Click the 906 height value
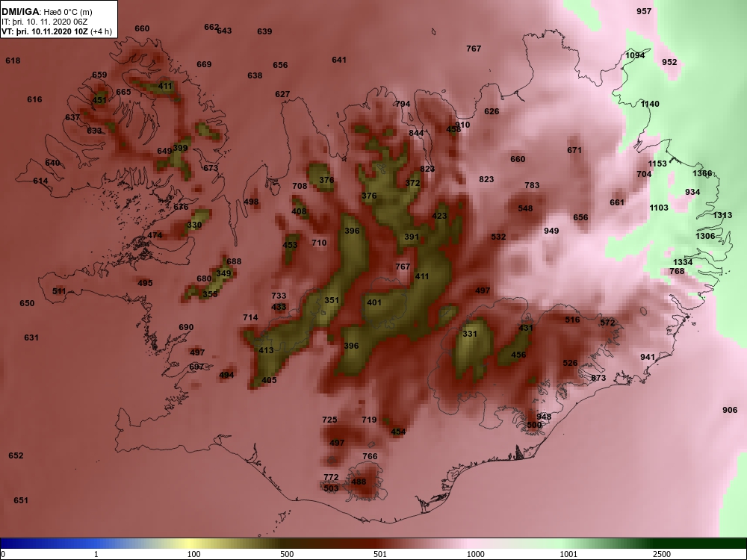 tap(729, 410)
